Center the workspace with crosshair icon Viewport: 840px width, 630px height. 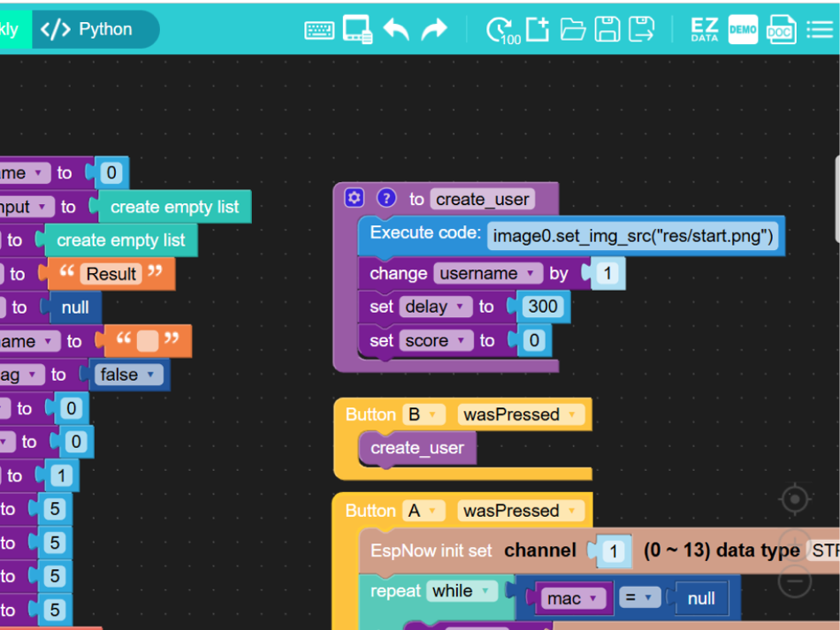pyautogui.click(x=795, y=499)
